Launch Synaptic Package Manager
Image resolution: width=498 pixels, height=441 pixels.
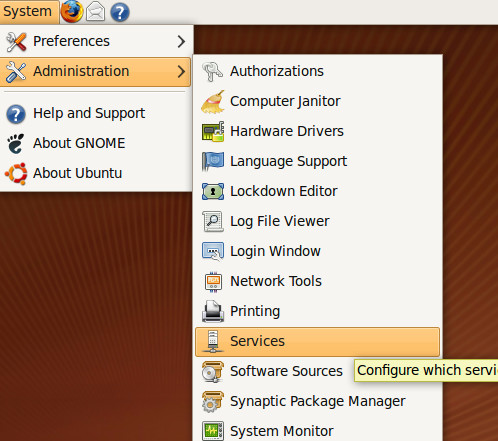317,401
